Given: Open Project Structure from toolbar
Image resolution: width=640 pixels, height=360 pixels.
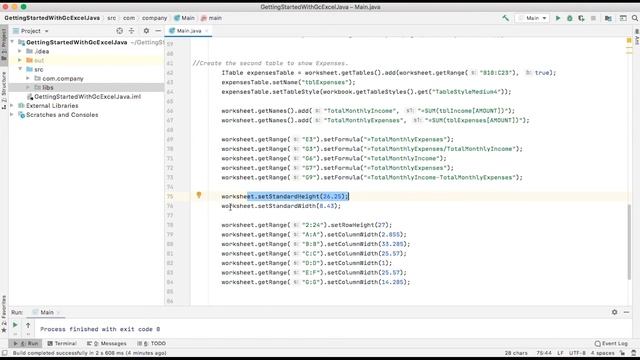Looking at the screenshot, I should pos(608,18).
